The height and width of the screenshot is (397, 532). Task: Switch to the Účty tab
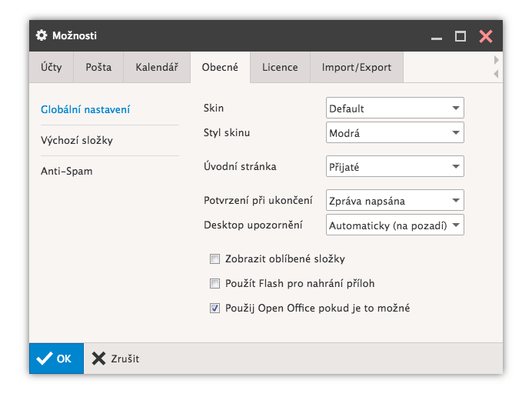[52, 67]
